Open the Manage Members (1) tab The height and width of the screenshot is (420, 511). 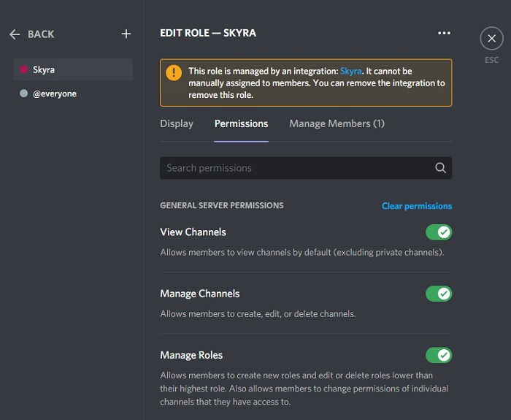click(x=337, y=123)
